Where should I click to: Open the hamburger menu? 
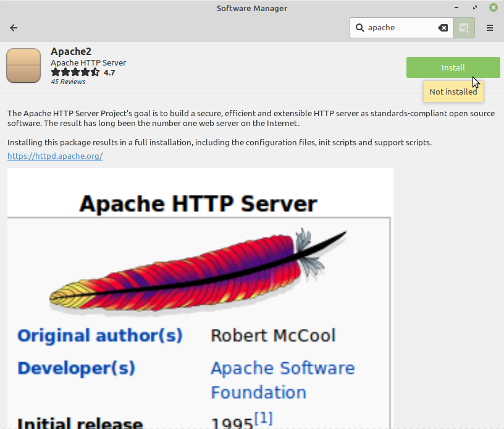pos(490,28)
